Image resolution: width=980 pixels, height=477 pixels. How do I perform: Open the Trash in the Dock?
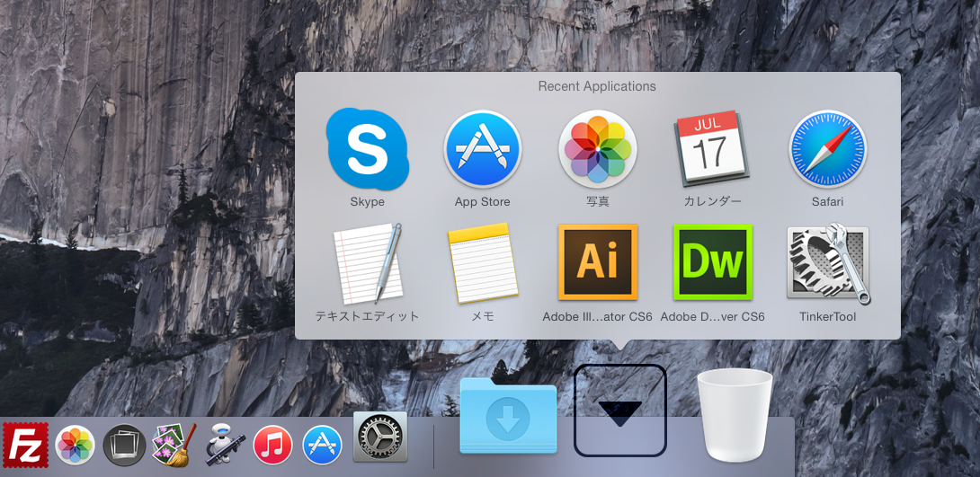coord(735,415)
